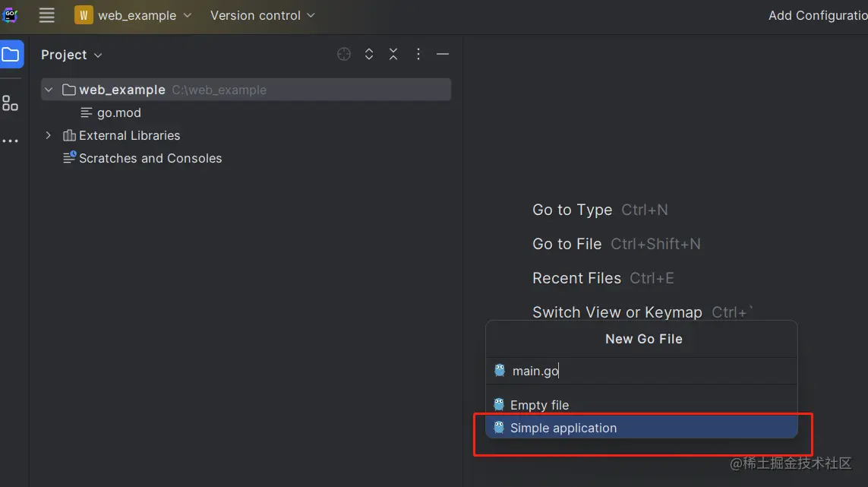The height and width of the screenshot is (487, 868).
Task: Open Project panel options kebab menu
Action: click(418, 55)
